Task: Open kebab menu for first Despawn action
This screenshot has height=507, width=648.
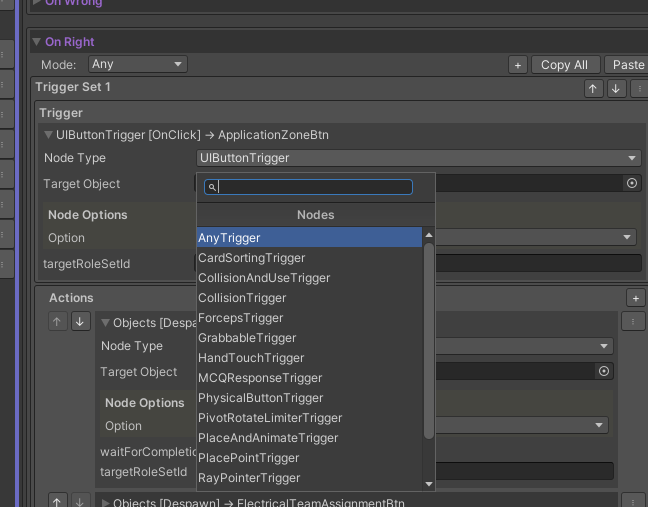Action: coord(633,322)
